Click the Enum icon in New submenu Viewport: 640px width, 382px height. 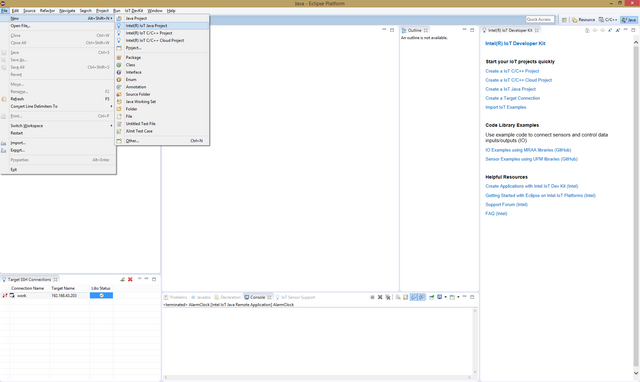coord(119,80)
